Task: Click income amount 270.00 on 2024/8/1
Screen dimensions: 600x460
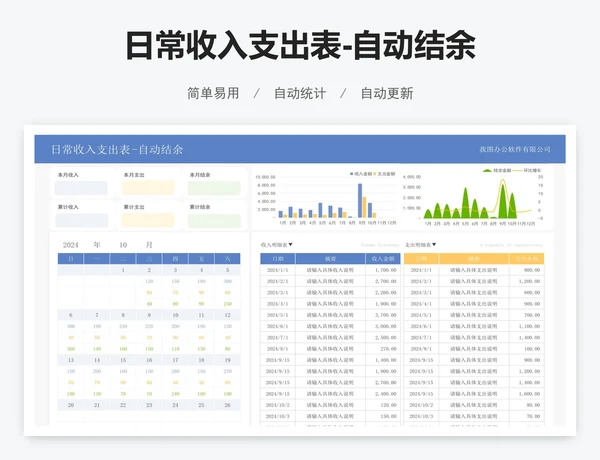Action: point(389,349)
